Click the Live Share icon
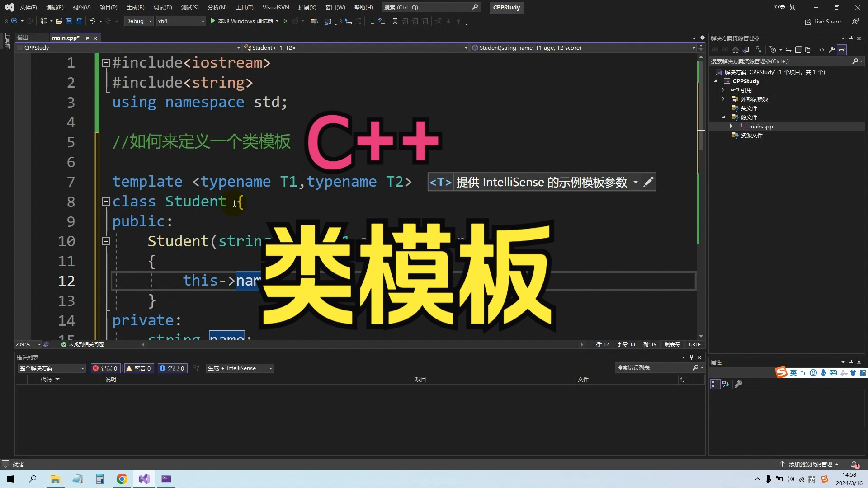This screenshot has width=868, height=488. 808,22
